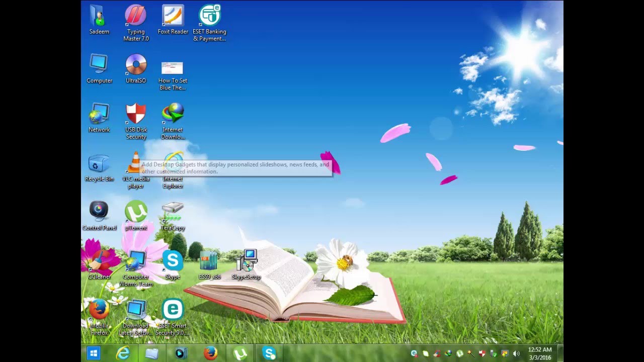Open the media player taskbar icon
The height and width of the screenshot is (362, 644).
coord(181,353)
